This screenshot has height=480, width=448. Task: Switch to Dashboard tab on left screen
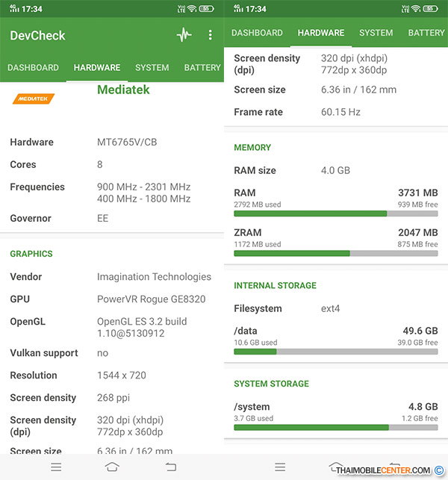tap(33, 68)
